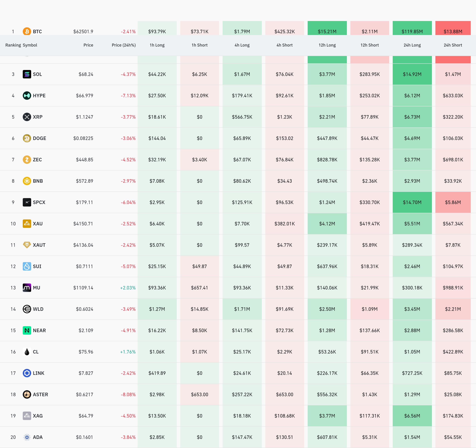Click XAG 24h Long value $6.56M
The height and width of the screenshot is (448, 476).
pos(412,416)
